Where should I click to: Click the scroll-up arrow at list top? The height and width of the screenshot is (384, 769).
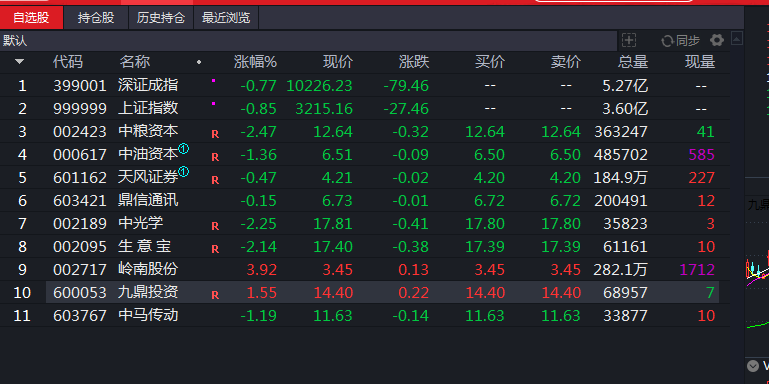(x=737, y=38)
